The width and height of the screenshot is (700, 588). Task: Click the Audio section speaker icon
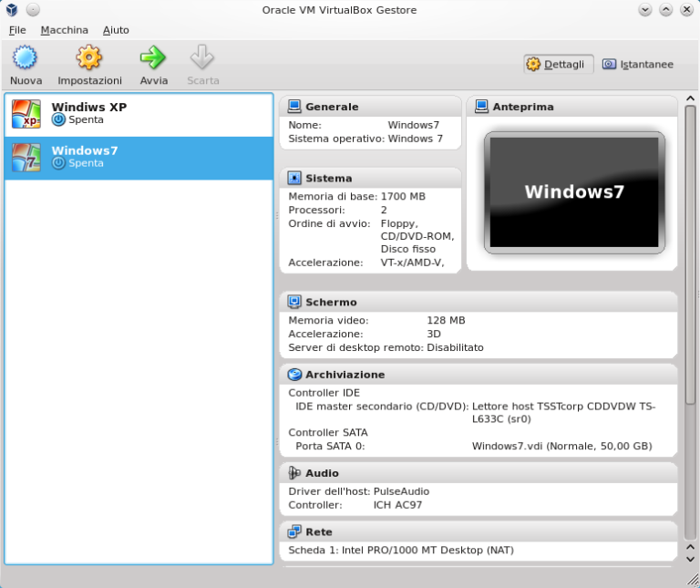point(294,473)
